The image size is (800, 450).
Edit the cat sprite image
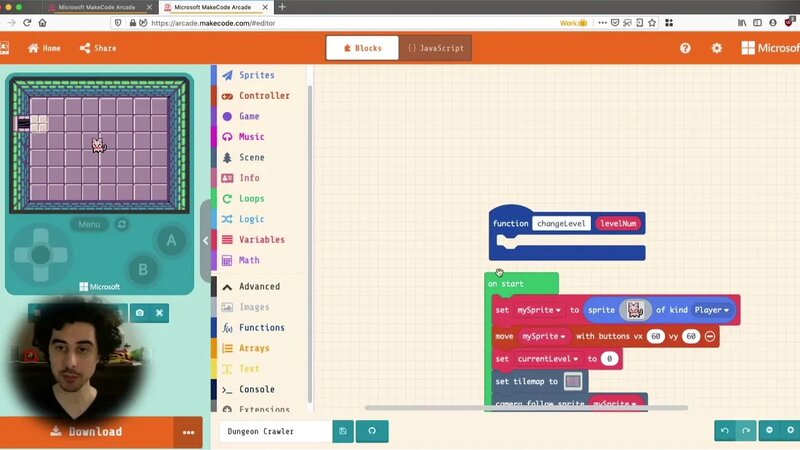coord(635,310)
